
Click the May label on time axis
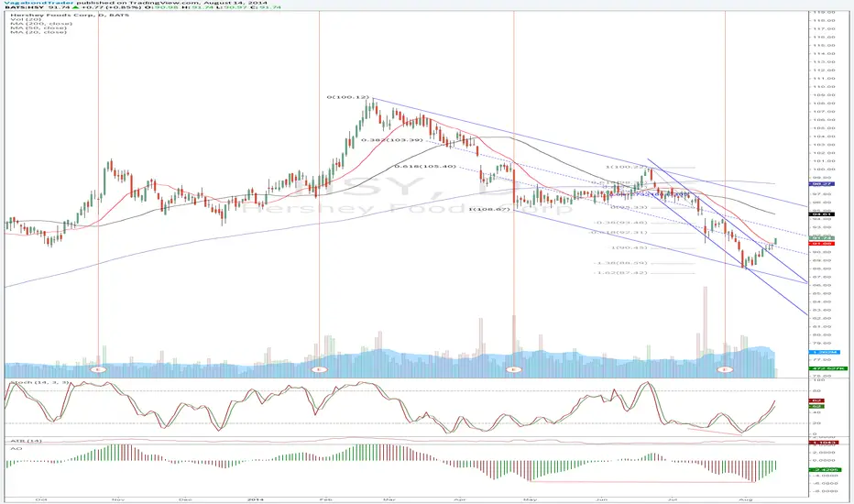point(530,499)
